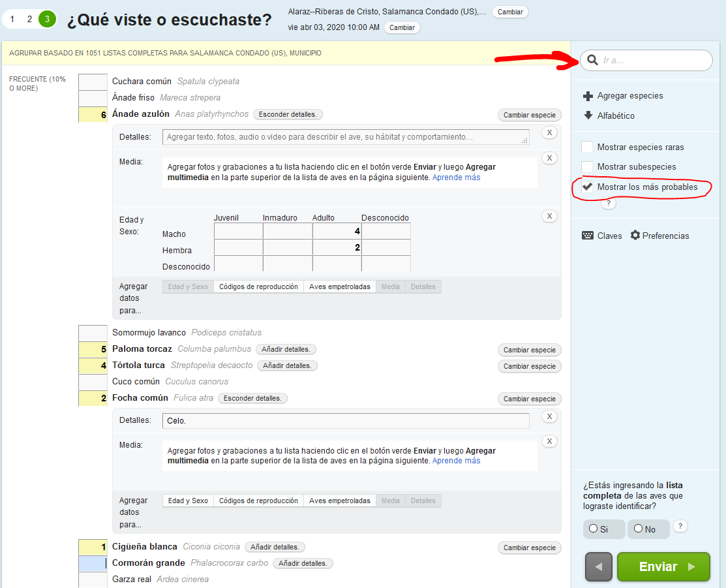Expand Añadir detalles for Tórtola turca
Viewport: 726px width, 588px height.
[x=287, y=365]
